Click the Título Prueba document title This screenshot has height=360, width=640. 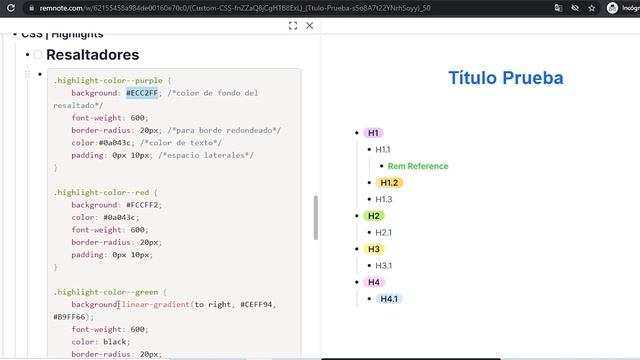(x=506, y=78)
